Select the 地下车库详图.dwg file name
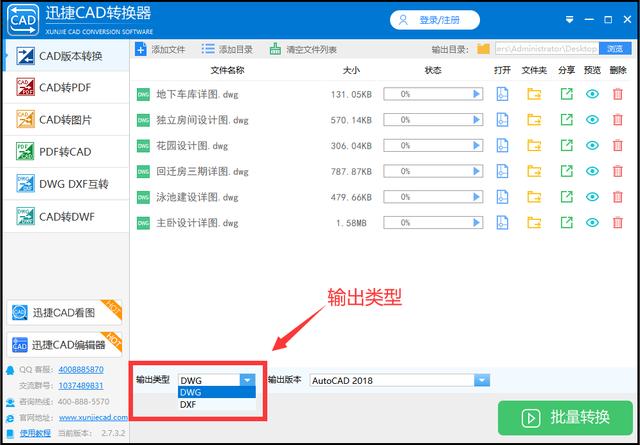 click(197, 95)
